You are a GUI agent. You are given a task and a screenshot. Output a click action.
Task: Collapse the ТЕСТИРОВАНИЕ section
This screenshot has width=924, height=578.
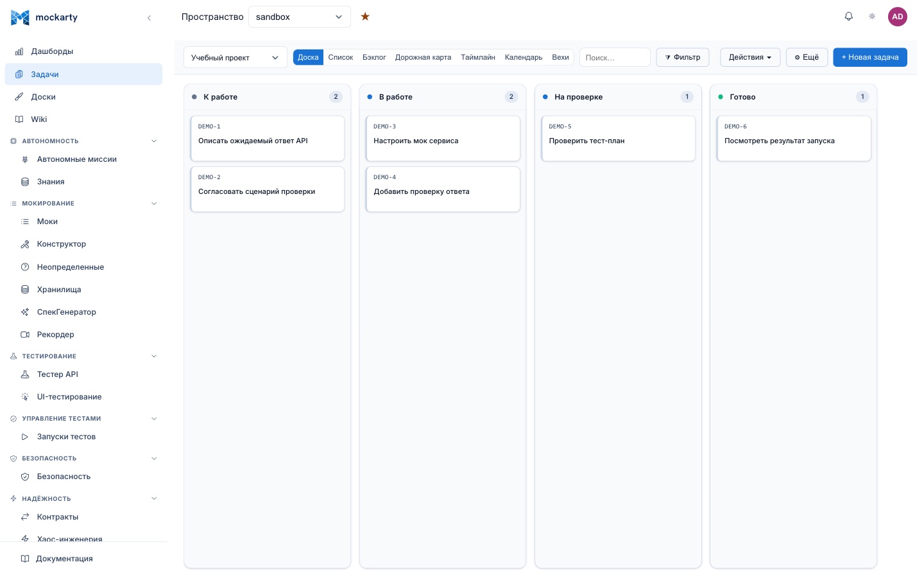154,356
